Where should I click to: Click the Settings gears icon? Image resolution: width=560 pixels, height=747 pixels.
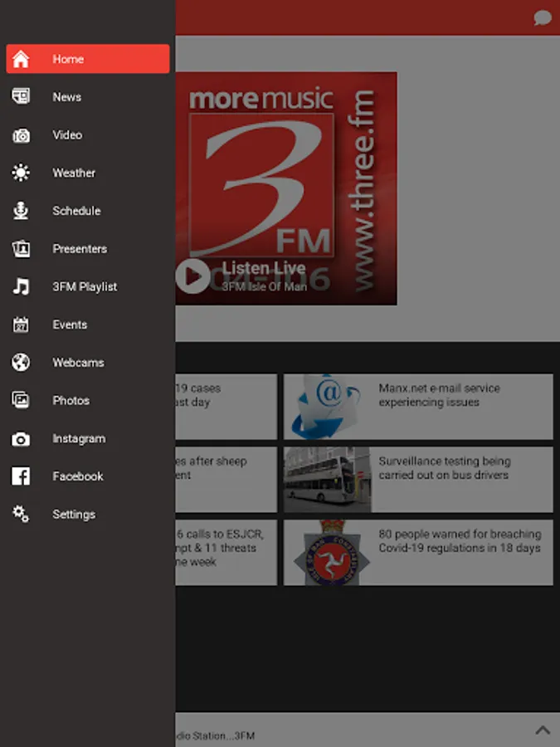click(x=21, y=514)
